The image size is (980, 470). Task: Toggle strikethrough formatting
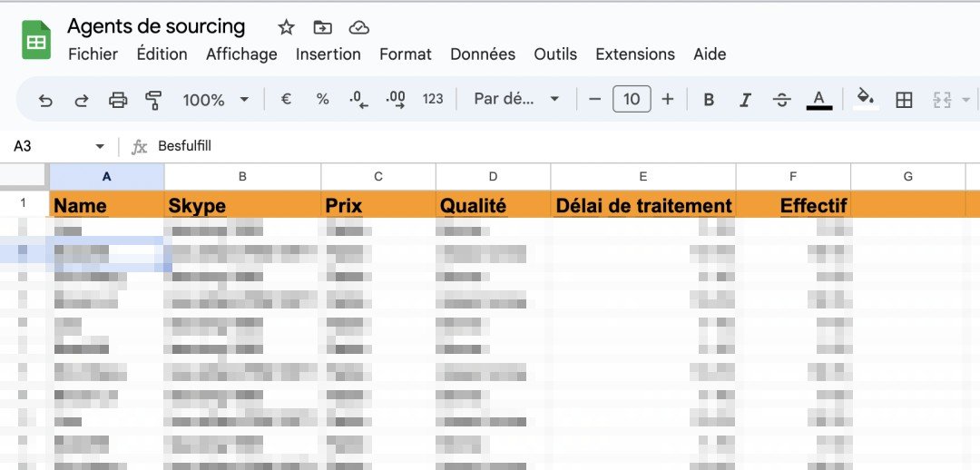[x=782, y=100]
